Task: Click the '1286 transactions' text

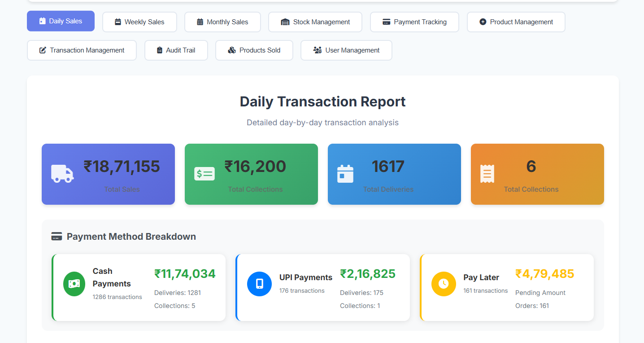Action: click(117, 297)
